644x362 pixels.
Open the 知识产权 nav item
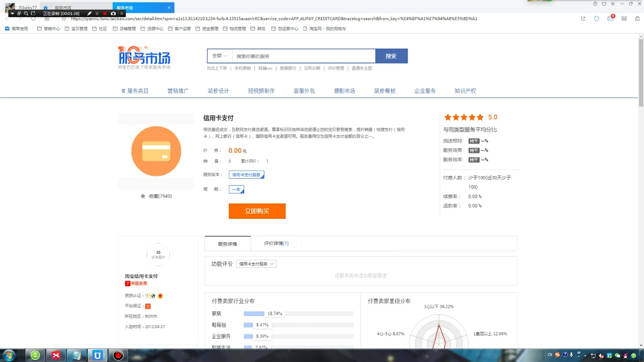(x=465, y=91)
